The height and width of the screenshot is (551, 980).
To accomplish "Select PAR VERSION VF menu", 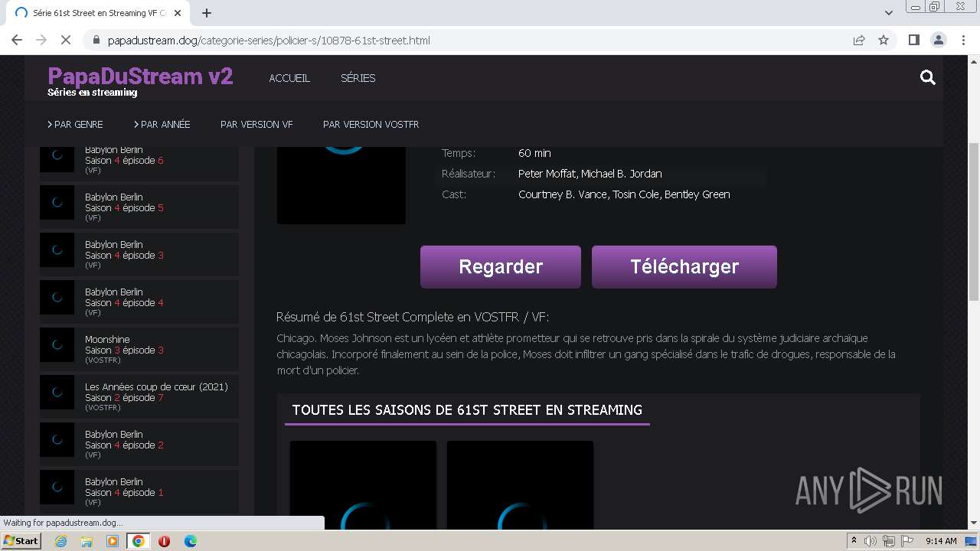I will (x=256, y=124).
